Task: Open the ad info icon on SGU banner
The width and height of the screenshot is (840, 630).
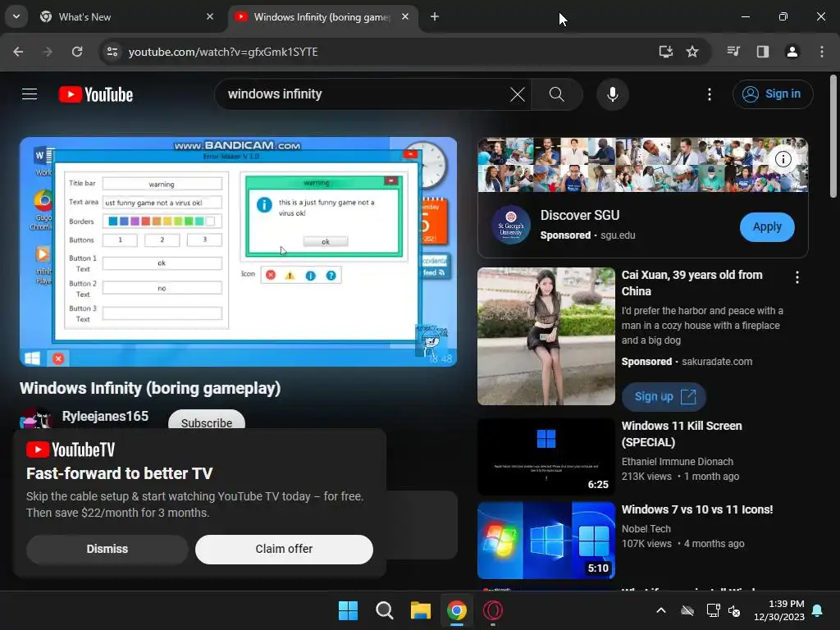Action: (x=783, y=159)
